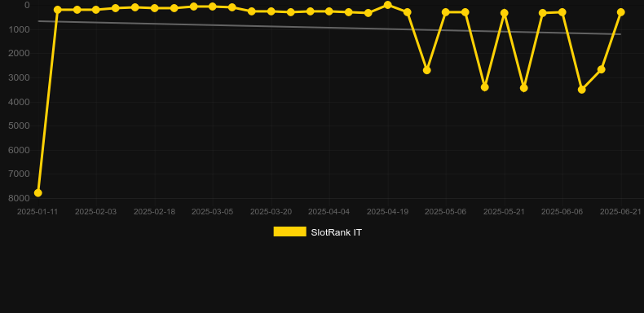Click the peak data point at 2025-04-19

coord(387,5)
